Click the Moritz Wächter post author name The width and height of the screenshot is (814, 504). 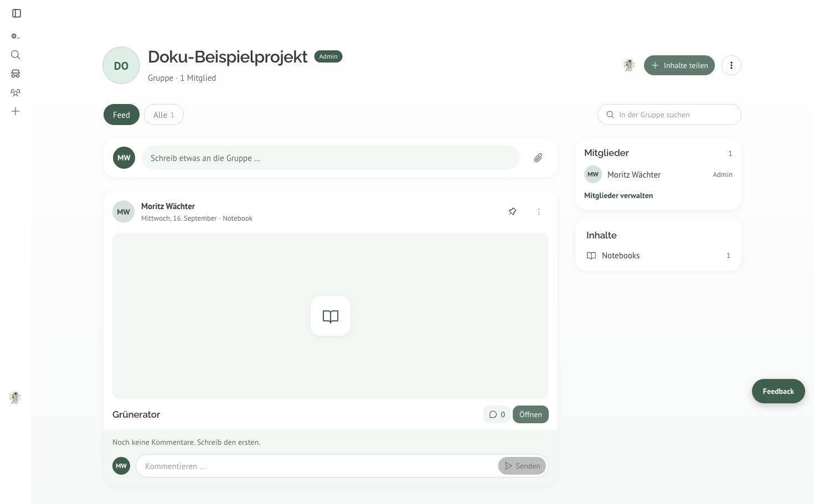168,206
